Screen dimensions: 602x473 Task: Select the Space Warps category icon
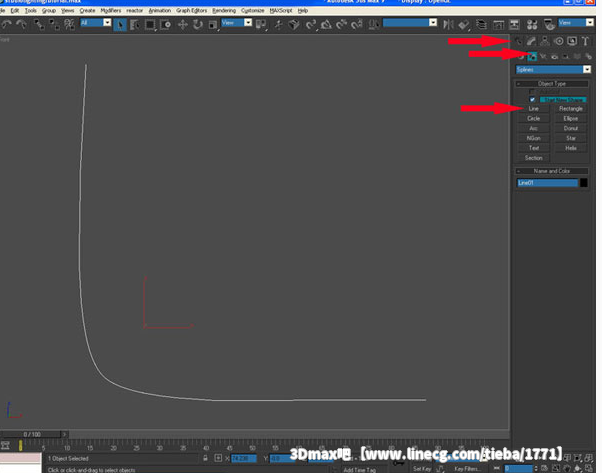(x=577, y=56)
